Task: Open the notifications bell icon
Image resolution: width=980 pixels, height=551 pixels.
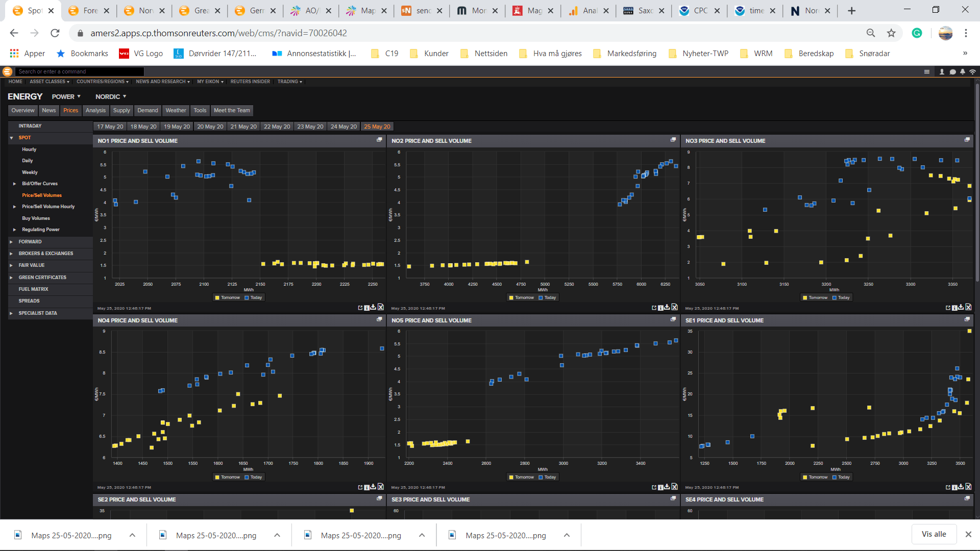Action: click(963, 72)
